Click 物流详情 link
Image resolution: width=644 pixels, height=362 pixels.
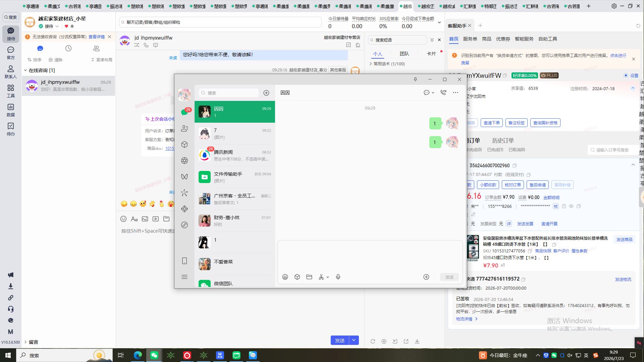(467, 319)
